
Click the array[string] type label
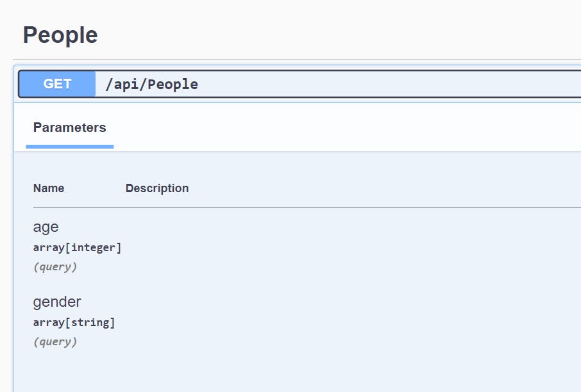(74, 322)
